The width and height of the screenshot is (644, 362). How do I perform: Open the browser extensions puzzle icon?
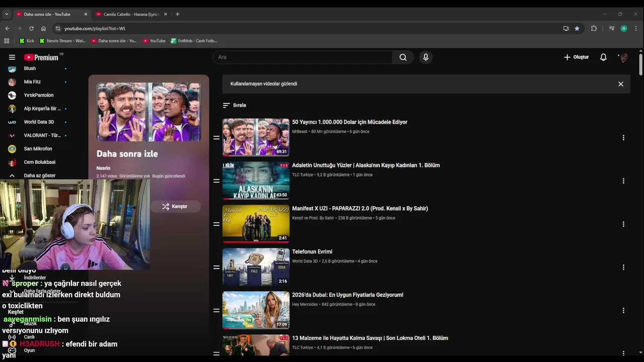(x=594, y=29)
